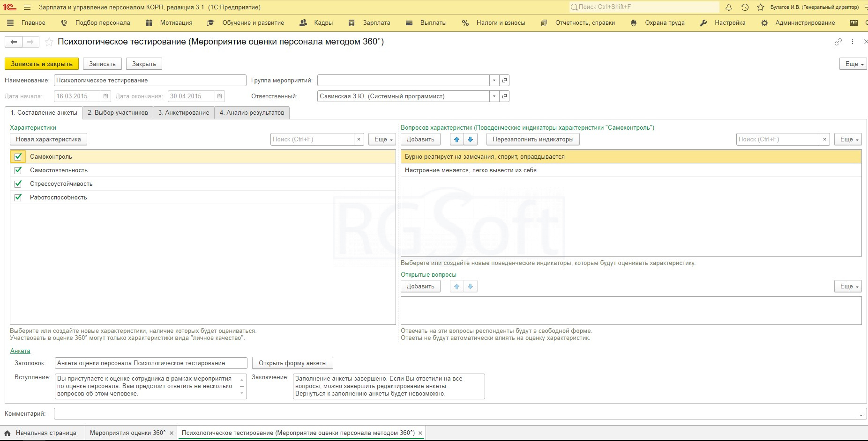Image resolution: width=868 pixels, height=441 pixels.
Task: Move behavioral indicator down arrow
Action: (x=471, y=140)
